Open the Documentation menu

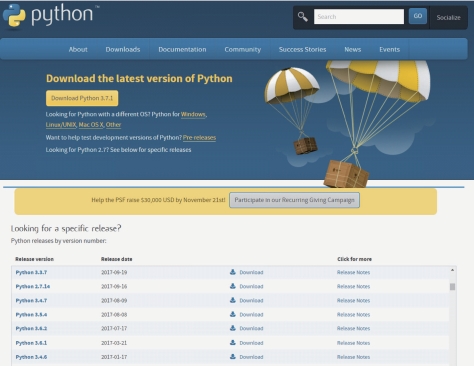[x=182, y=49]
